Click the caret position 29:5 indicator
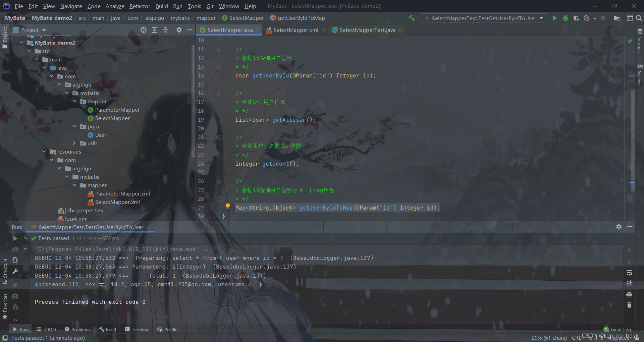 pyautogui.click(x=549, y=338)
